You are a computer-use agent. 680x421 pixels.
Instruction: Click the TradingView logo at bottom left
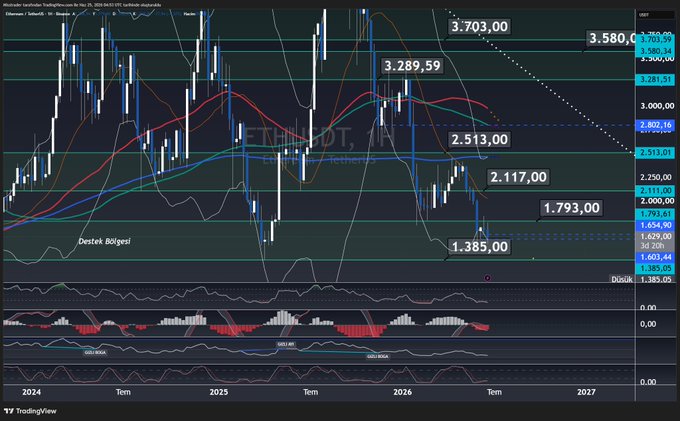point(30,411)
